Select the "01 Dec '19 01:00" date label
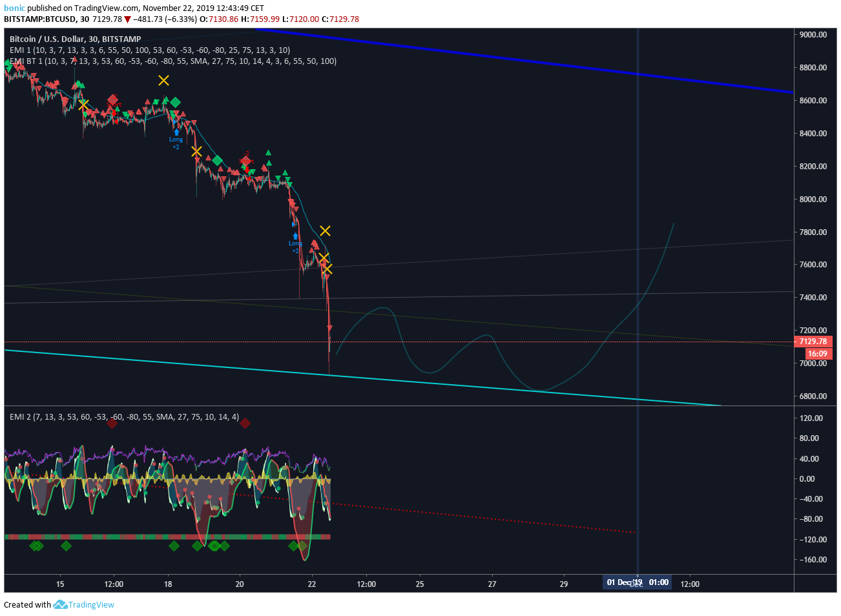The height and width of the screenshot is (616, 841). click(638, 582)
